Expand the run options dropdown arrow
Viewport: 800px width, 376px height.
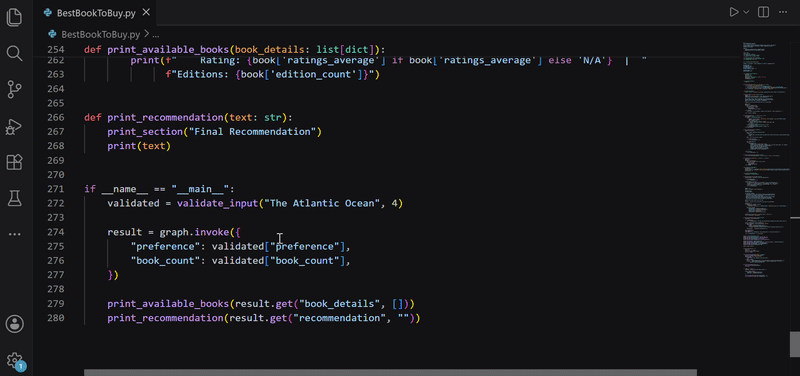(x=746, y=12)
